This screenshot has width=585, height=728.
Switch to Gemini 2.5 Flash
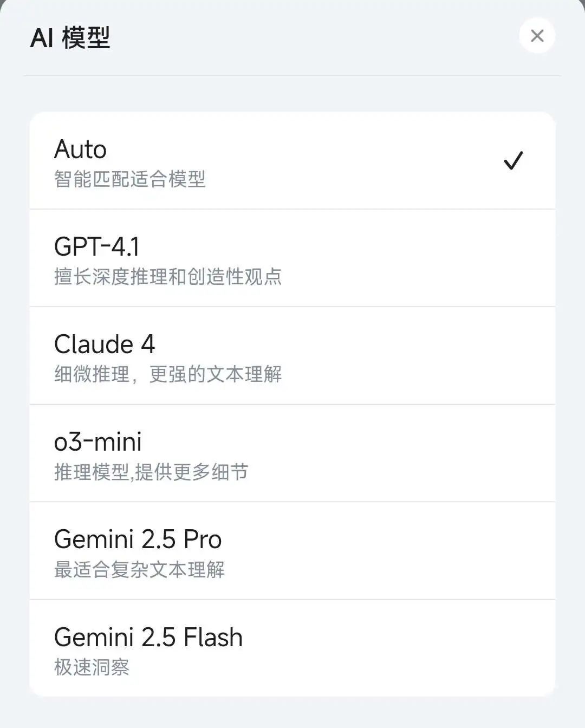[148, 638]
